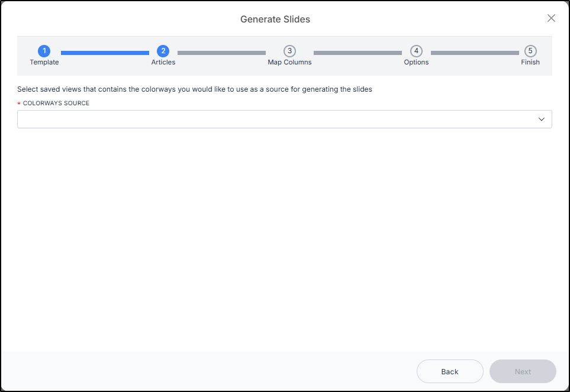The height and width of the screenshot is (392, 570).
Task: Select the step 2 circle icon
Action: tap(163, 51)
